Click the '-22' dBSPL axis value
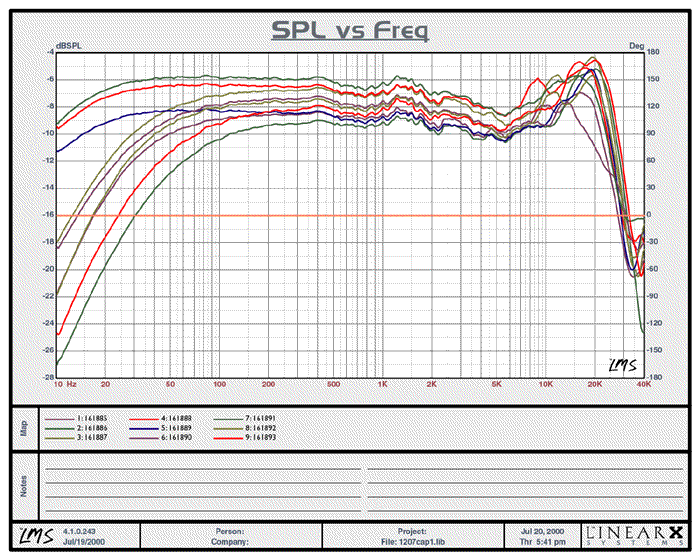 48,296
